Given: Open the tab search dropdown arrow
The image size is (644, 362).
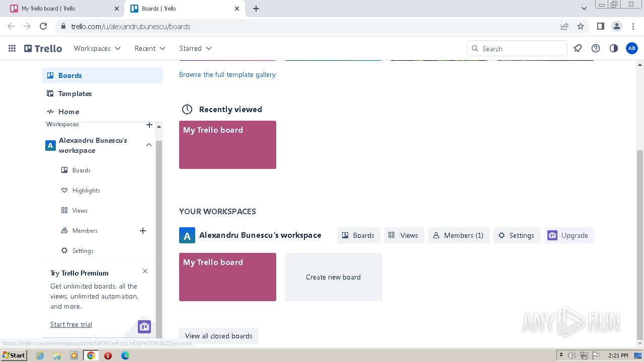Looking at the screenshot, I should click(584, 9).
